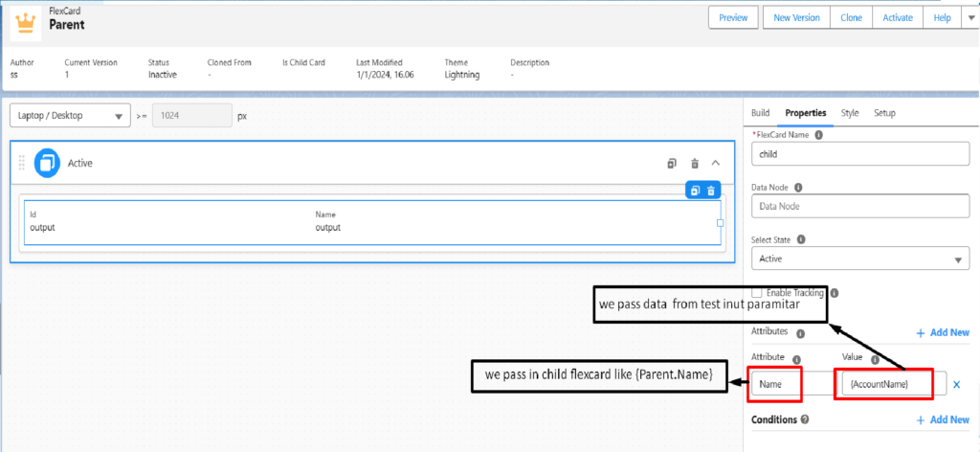
Task: Click the FlexCard crown icon in header
Action: tap(26, 24)
